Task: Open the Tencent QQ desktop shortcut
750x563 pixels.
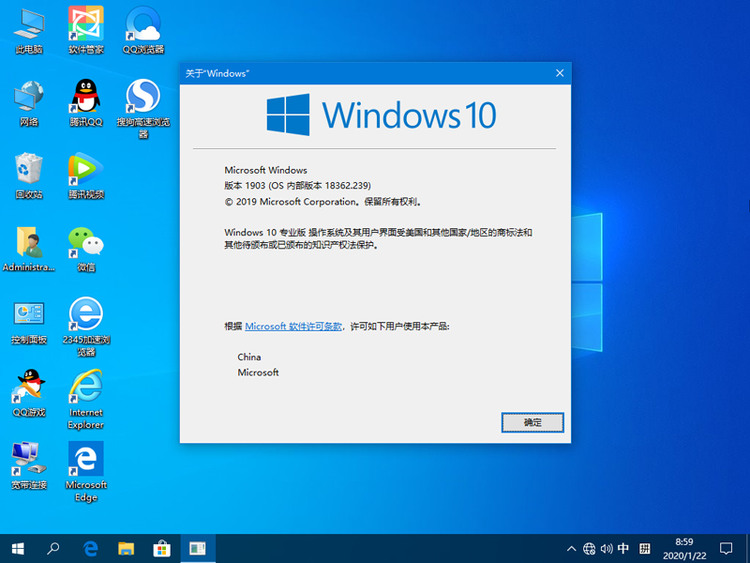Action: pyautogui.click(x=86, y=99)
